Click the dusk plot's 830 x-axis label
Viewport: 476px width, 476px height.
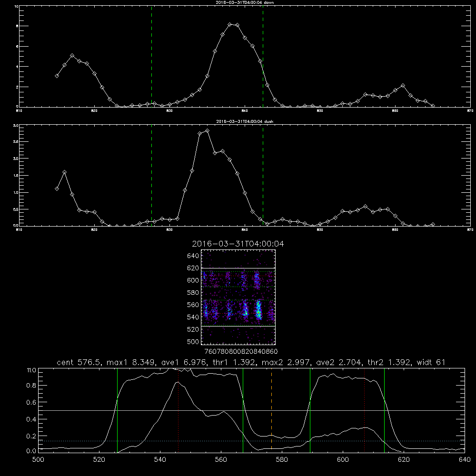(169, 230)
